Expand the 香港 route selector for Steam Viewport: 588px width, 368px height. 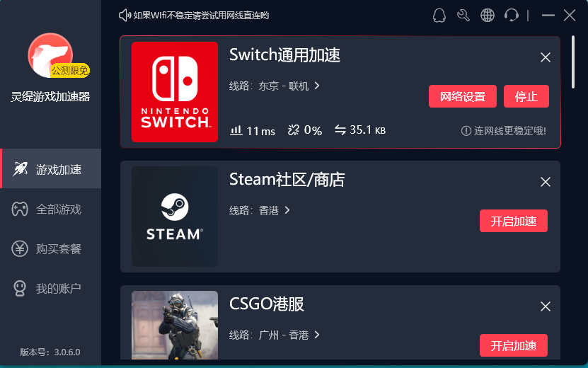pyautogui.click(x=274, y=210)
